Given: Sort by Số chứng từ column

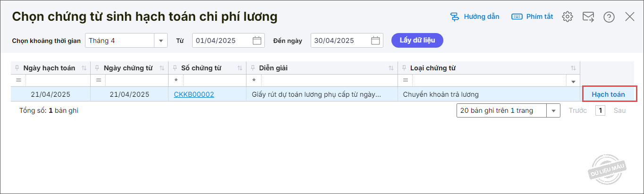Looking at the screenshot, I should click(x=240, y=68).
